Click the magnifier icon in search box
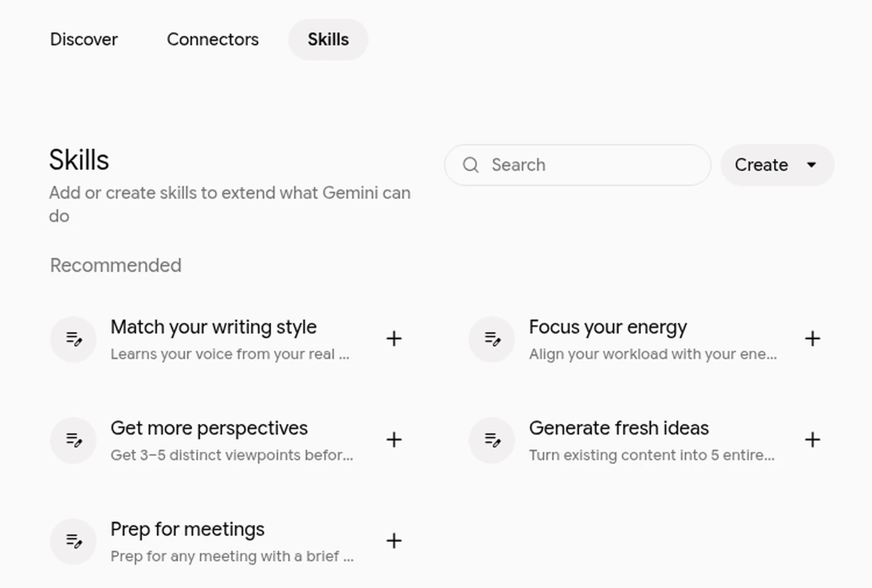The image size is (872, 588). click(471, 165)
